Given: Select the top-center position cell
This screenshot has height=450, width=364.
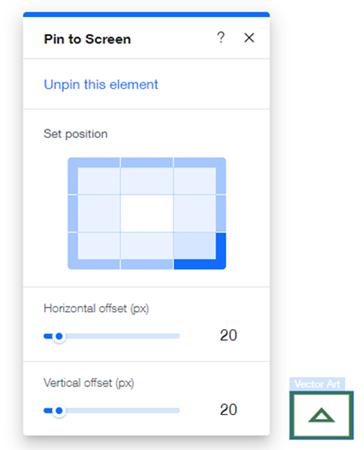Looking at the screenshot, I should tap(147, 176).
